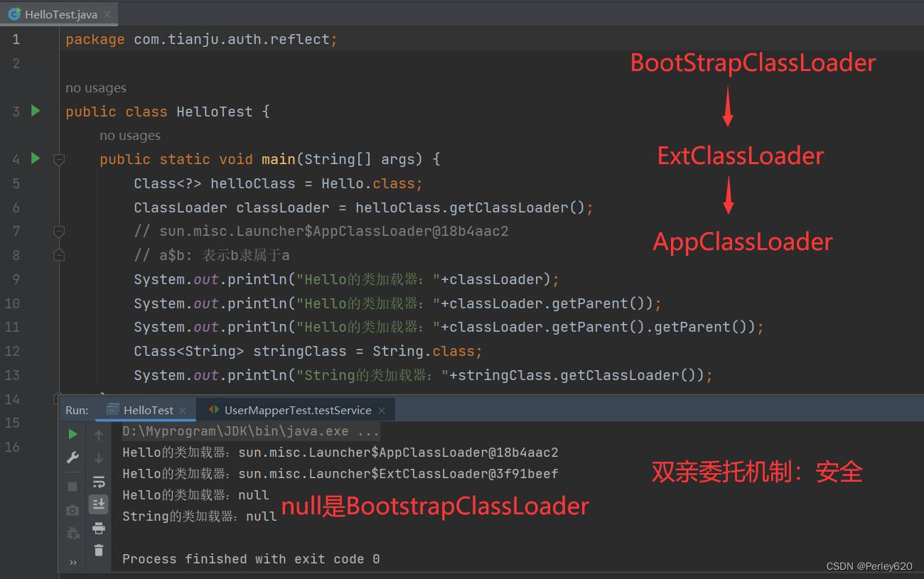Toggle scroll to end of console

click(99, 504)
